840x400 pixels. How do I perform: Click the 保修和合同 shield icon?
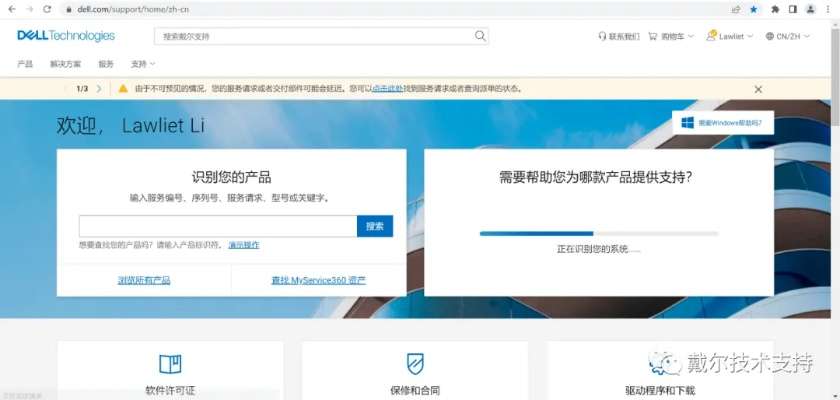(x=415, y=363)
